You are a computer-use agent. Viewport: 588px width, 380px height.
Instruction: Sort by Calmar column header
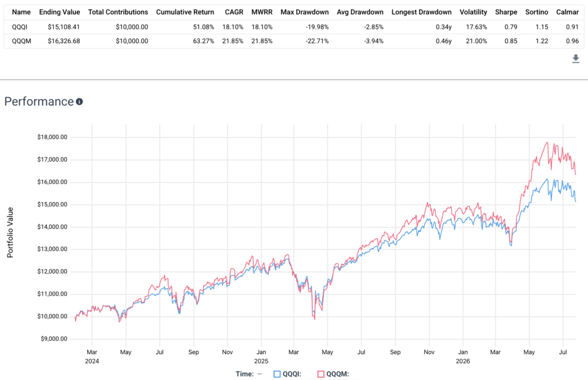pyautogui.click(x=567, y=12)
